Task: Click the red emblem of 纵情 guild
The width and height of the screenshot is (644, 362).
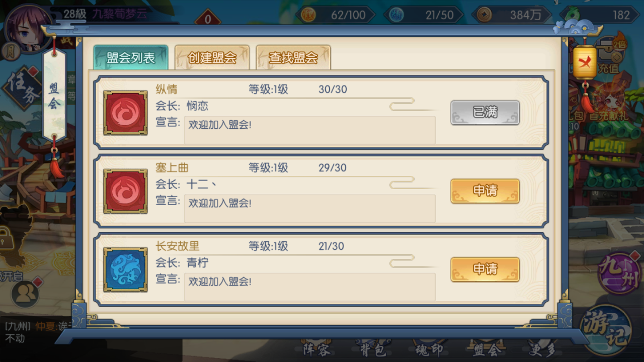Action: (x=125, y=113)
